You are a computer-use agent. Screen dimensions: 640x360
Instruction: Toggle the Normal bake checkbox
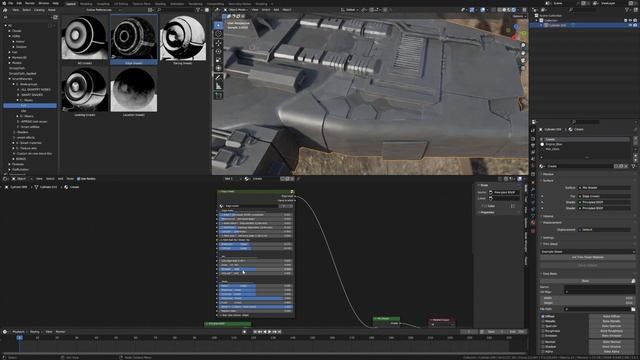click(543, 342)
